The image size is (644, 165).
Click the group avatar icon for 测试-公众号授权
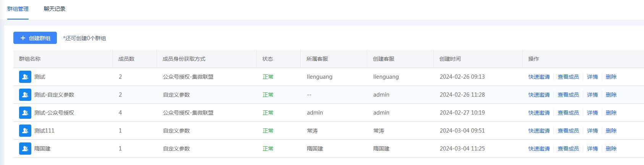(25, 113)
